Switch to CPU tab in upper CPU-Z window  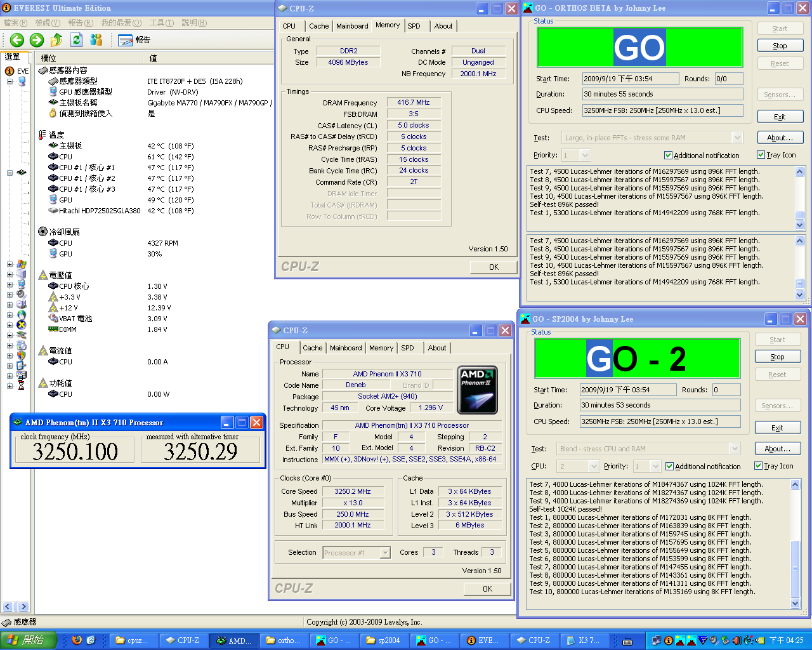(289, 26)
